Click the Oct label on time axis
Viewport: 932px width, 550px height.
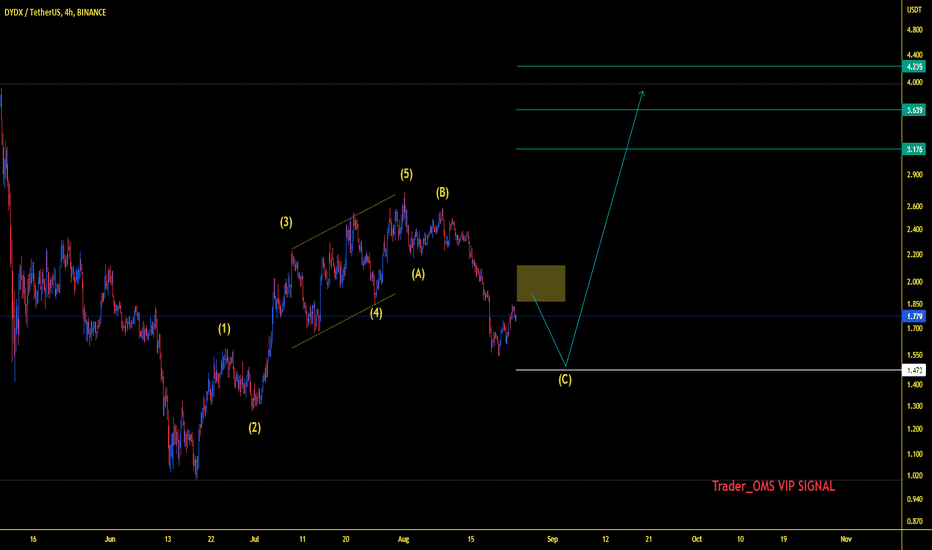(697, 539)
